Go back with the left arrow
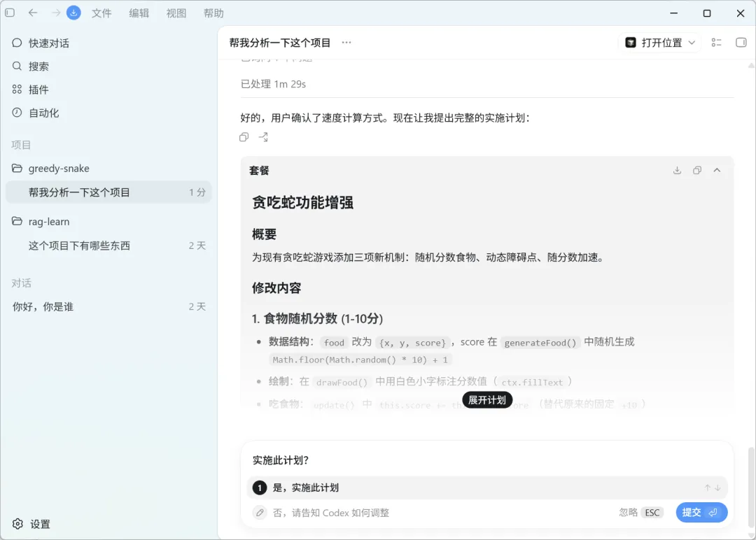 coord(33,13)
